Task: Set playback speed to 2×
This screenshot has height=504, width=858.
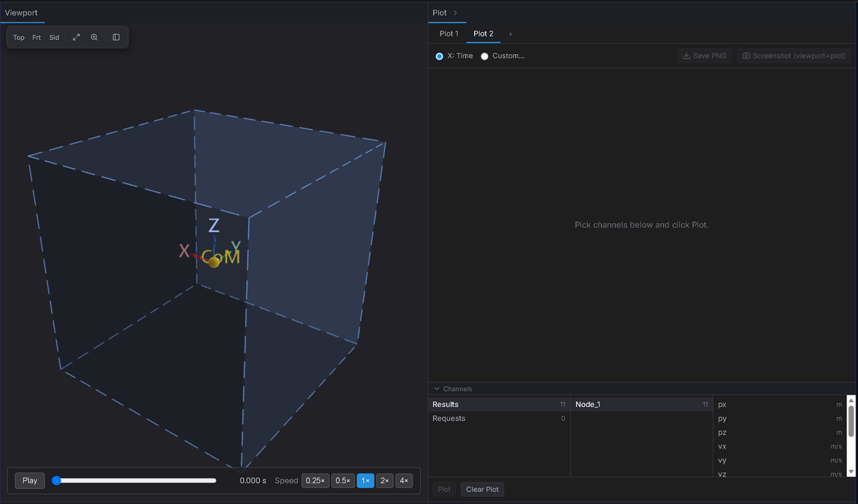Action: [384, 480]
